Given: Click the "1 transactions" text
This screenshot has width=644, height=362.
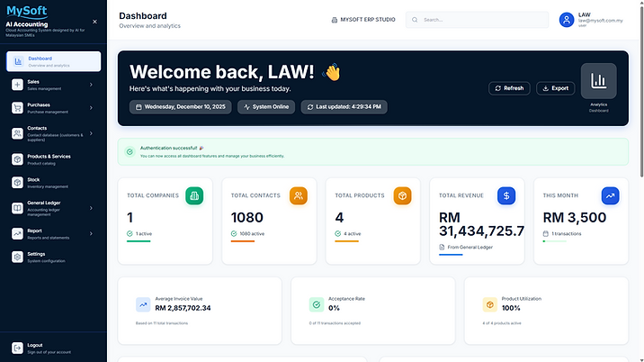Looking at the screenshot, I should pos(567,233).
